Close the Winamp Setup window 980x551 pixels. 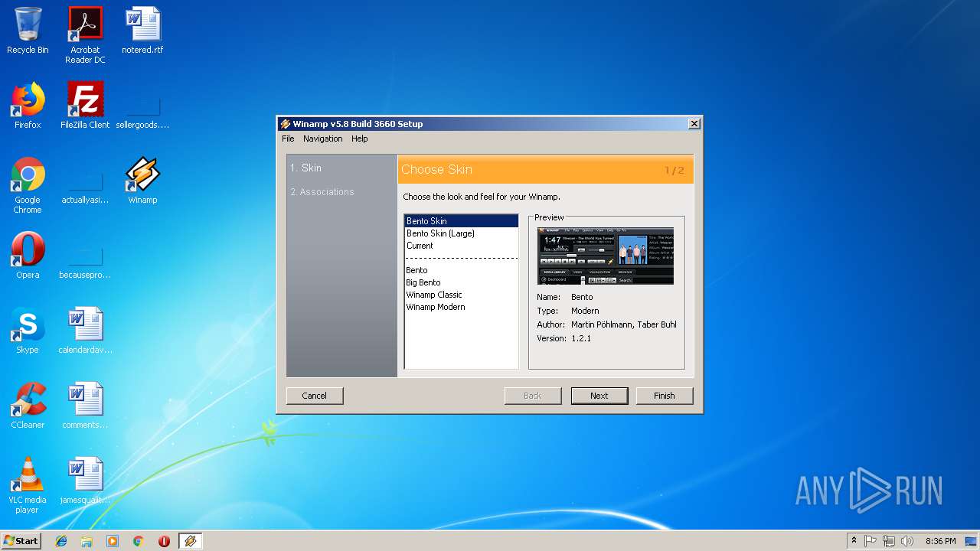(694, 124)
